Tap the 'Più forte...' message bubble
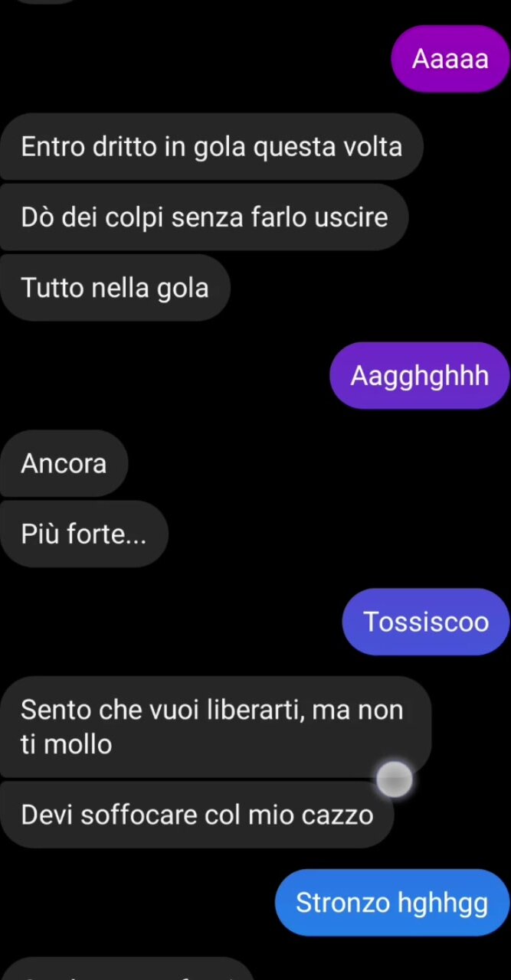511x980 pixels. 84,534
